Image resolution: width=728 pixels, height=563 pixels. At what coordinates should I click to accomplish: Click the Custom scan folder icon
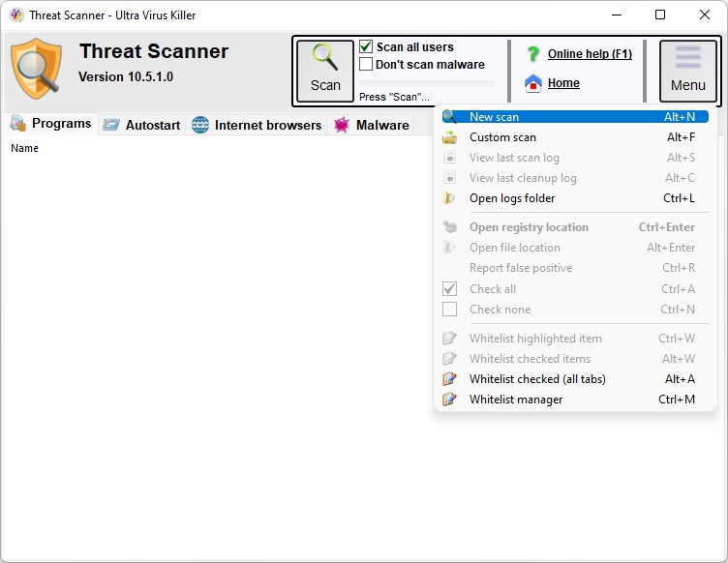(x=449, y=137)
